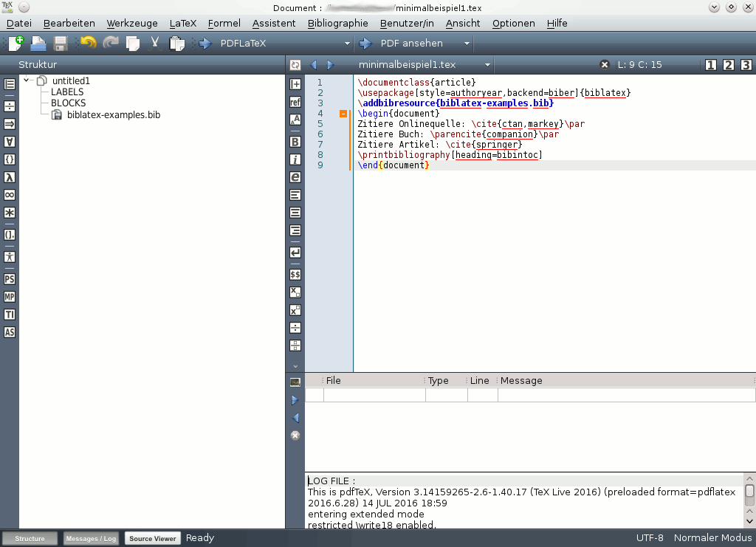
Task: Toggle the Source Viewer panel button
Action: (x=153, y=538)
